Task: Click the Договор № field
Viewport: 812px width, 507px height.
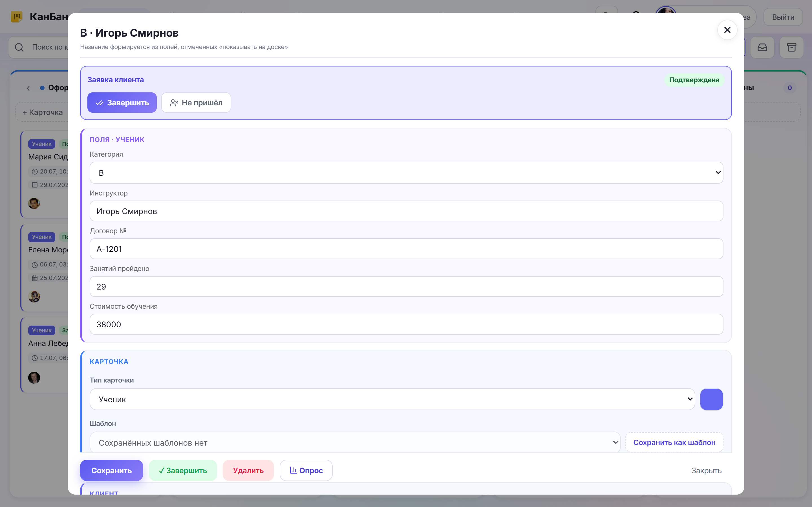Action: [406, 249]
